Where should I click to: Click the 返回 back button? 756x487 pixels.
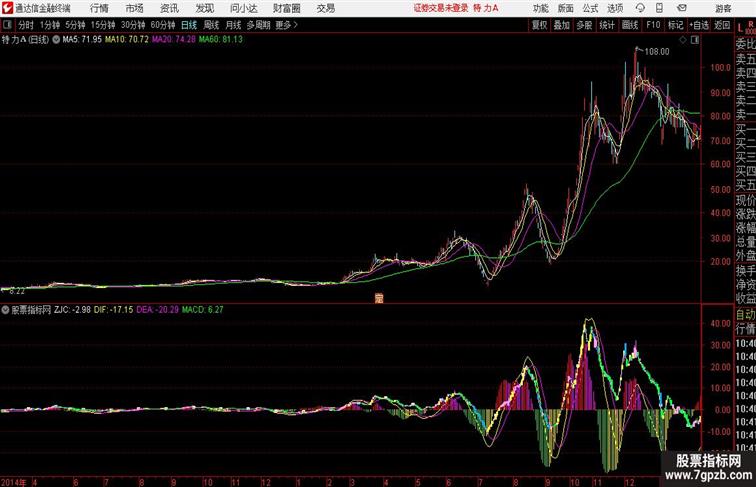(722, 25)
